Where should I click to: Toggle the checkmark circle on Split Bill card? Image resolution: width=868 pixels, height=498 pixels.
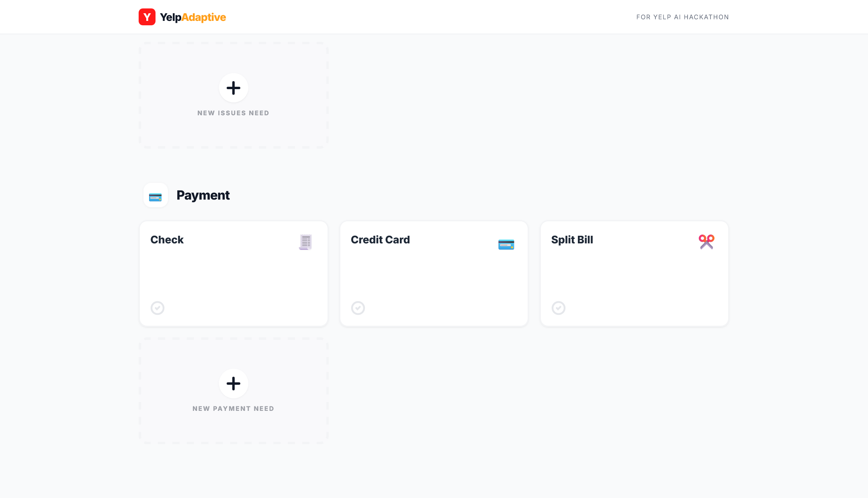click(559, 308)
